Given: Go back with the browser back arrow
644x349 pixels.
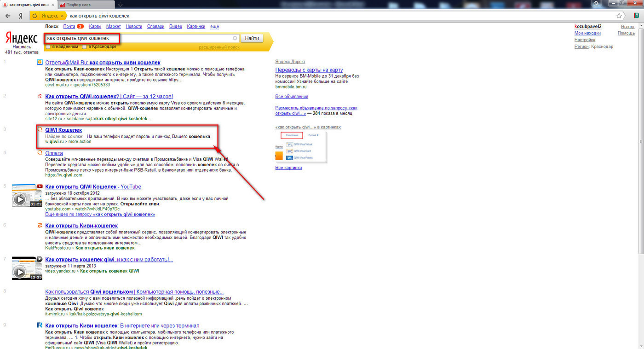Looking at the screenshot, I should (8, 16).
